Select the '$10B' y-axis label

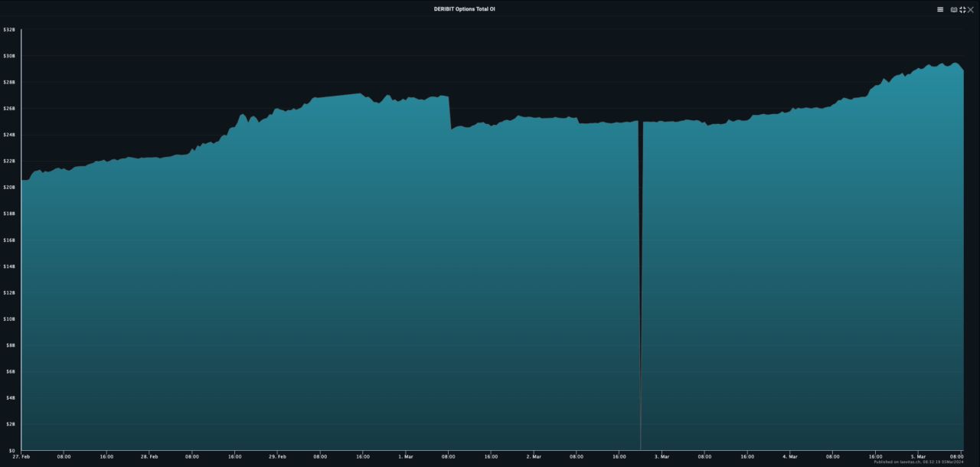coord(9,319)
